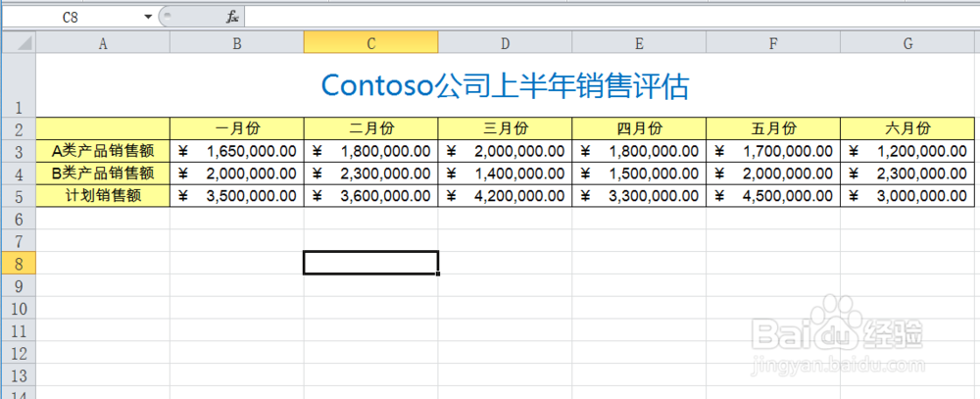Select column B header

[x=237, y=42]
